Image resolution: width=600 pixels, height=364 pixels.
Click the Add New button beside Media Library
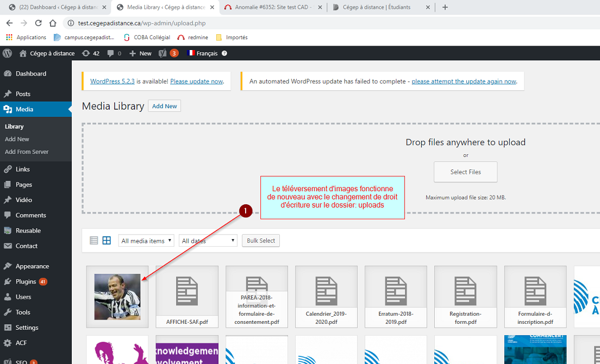tap(164, 106)
